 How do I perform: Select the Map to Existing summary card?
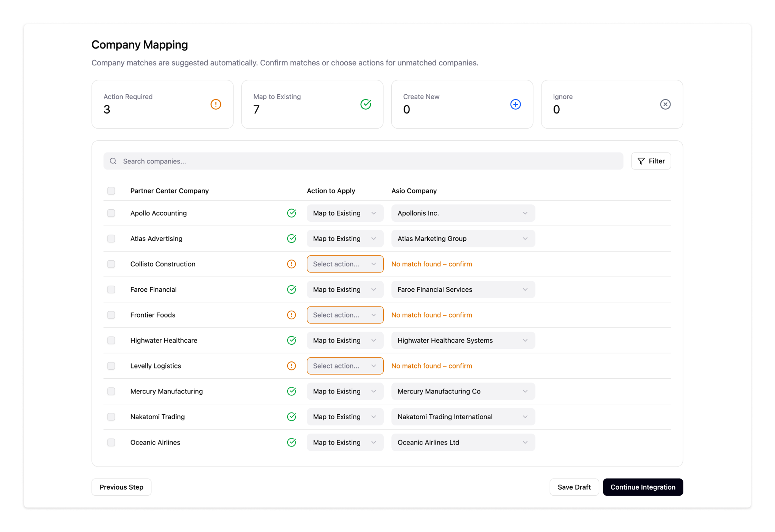(x=312, y=104)
